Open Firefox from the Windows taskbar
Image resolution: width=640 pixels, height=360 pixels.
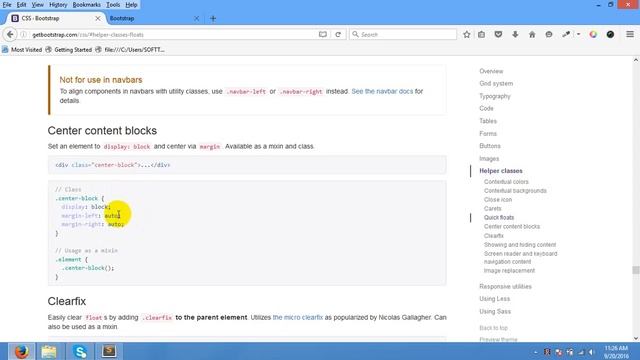[21, 351]
